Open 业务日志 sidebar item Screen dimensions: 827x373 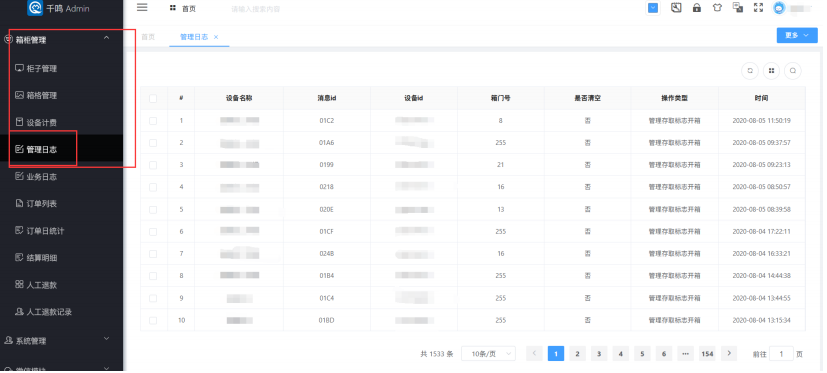coord(62,177)
